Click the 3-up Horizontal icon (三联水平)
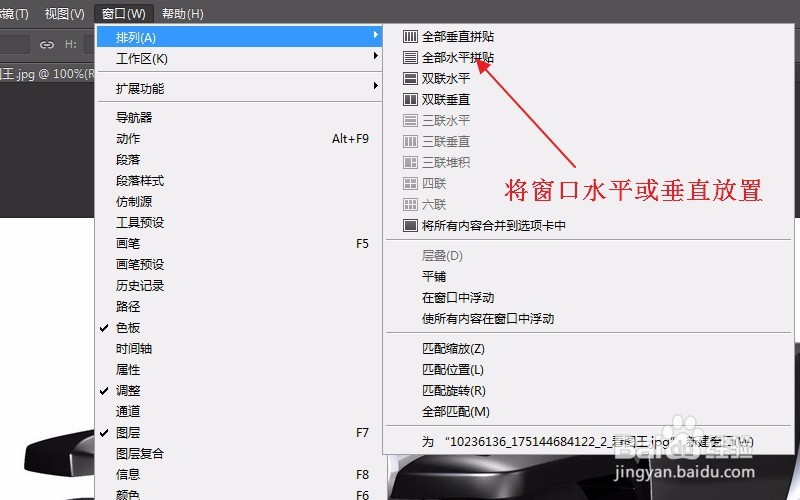Viewport: 800px width, 500px height. (410, 120)
